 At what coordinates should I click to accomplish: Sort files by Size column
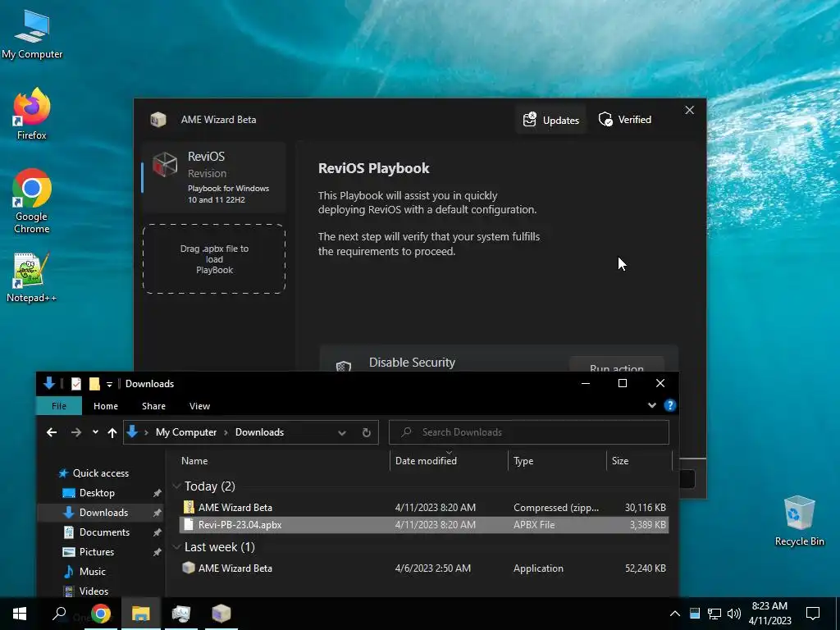[639, 461]
